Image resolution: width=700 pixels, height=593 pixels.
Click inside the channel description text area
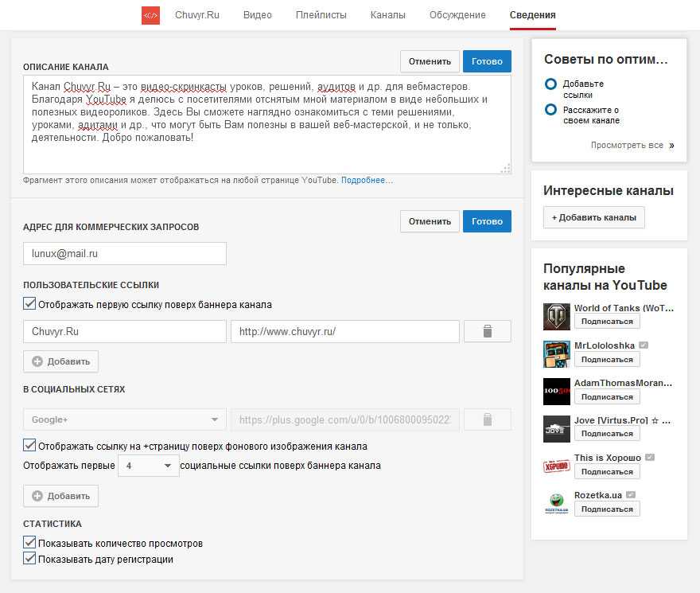[x=267, y=124]
